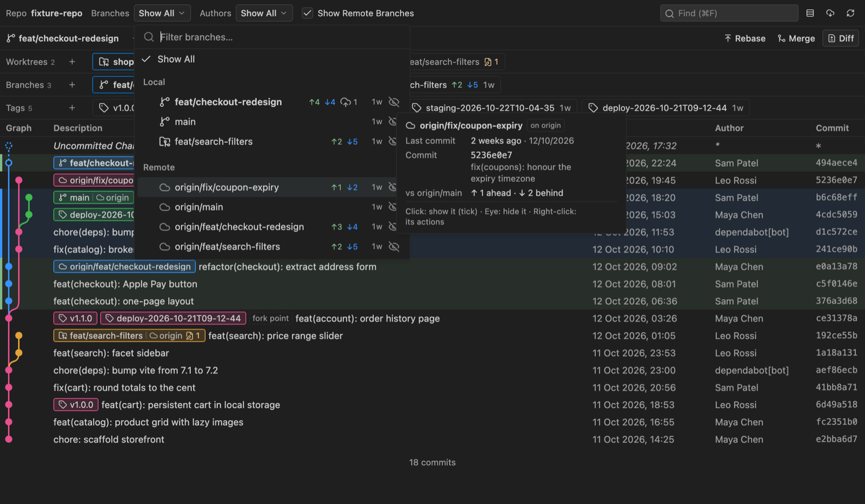Viewport: 865px width, 504px height.
Task: Click the Uncommitted Changes graph node
Action: coord(9,146)
